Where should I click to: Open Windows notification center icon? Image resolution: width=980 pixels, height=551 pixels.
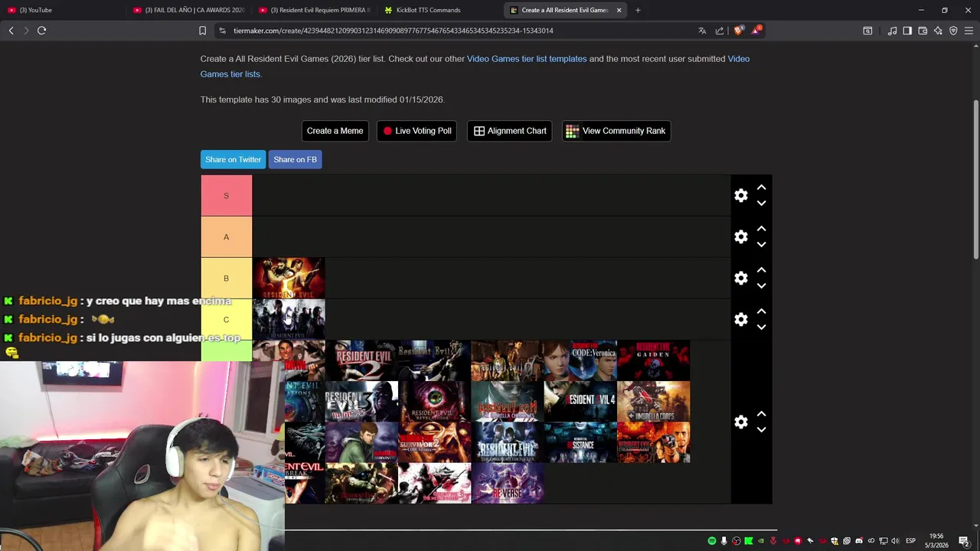964,541
